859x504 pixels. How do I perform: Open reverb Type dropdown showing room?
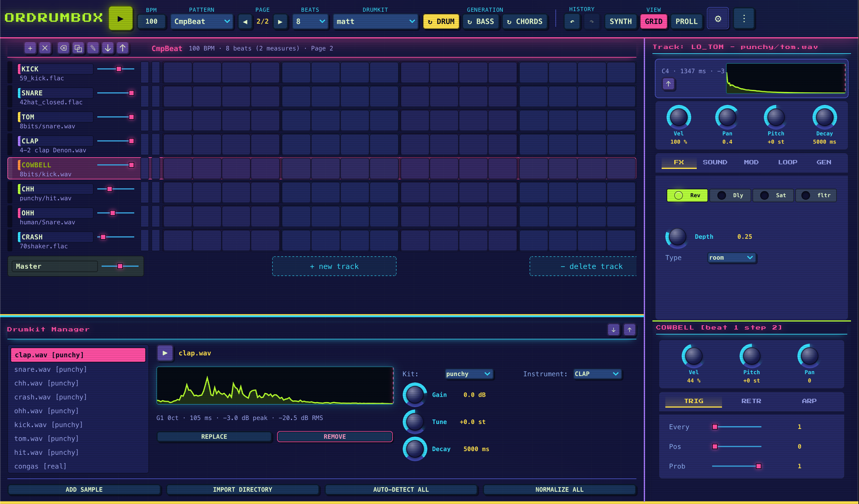pos(732,258)
